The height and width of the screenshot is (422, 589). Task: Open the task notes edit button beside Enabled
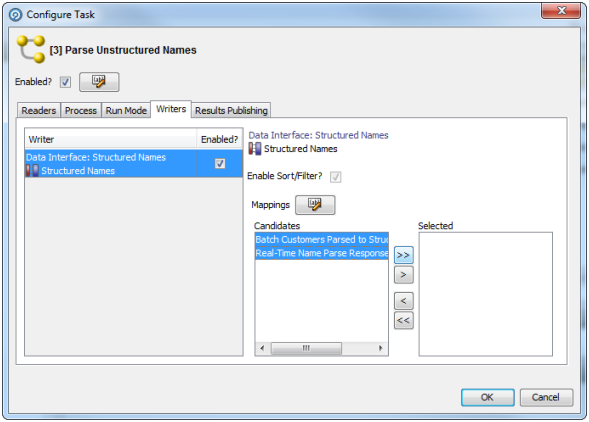[x=99, y=82]
